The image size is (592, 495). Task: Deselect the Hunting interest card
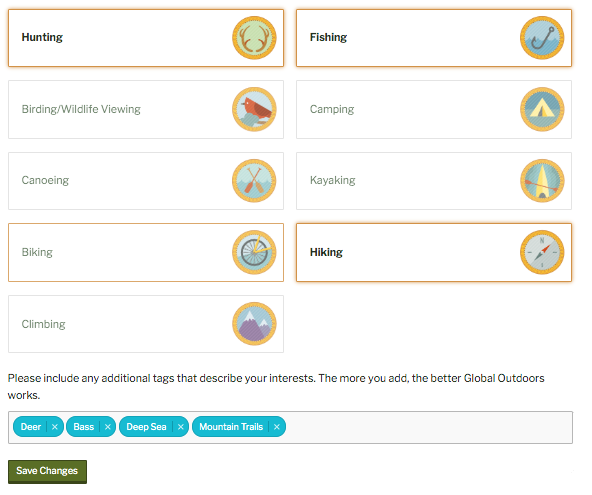tap(146, 38)
